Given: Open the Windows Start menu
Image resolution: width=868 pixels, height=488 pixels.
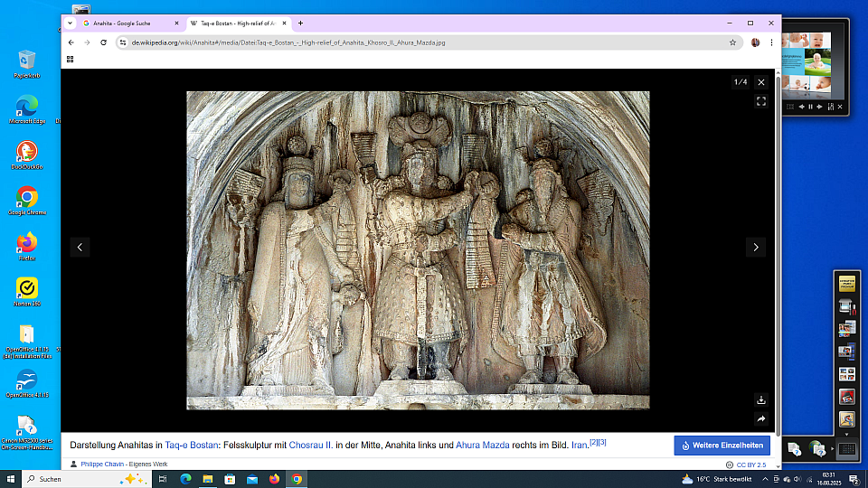Looking at the screenshot, I should [x=11, y=479].
